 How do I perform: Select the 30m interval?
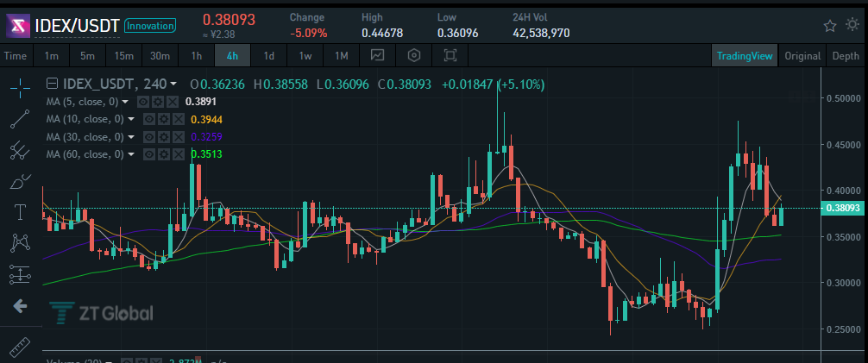tap(160, 55)
